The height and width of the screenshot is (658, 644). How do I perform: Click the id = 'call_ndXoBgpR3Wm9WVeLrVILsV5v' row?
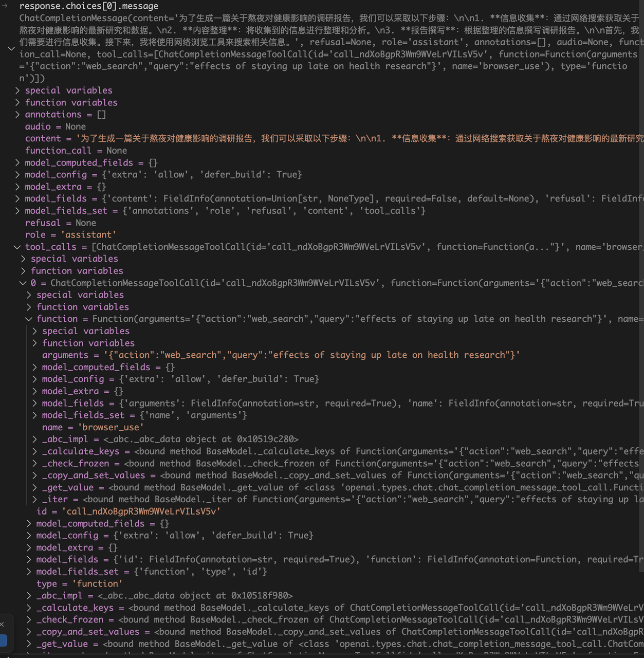(x=128, y=511)
